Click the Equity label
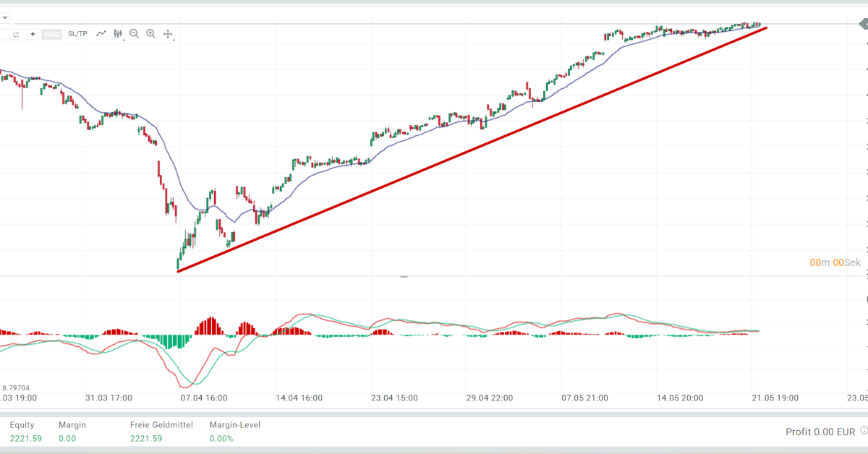 point(22,425)
